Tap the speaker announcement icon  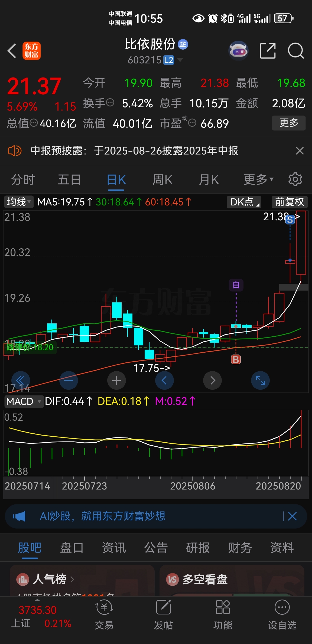[15, 151]
